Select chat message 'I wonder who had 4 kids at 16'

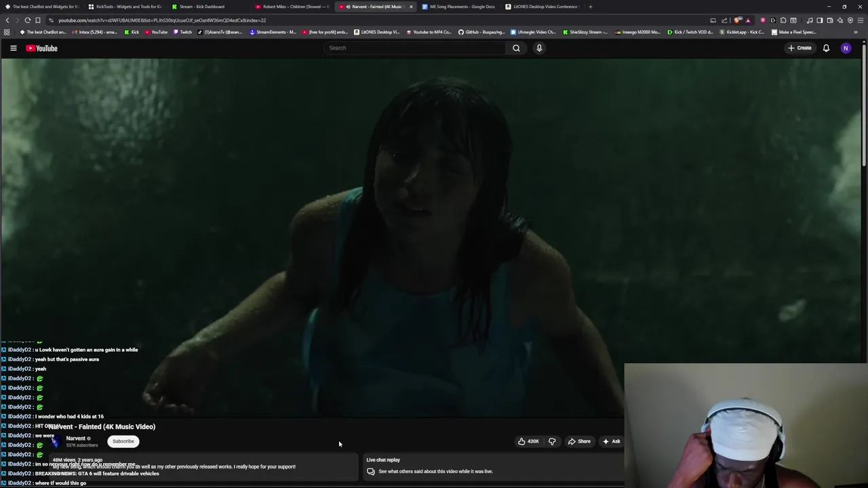tap(69, 417)
